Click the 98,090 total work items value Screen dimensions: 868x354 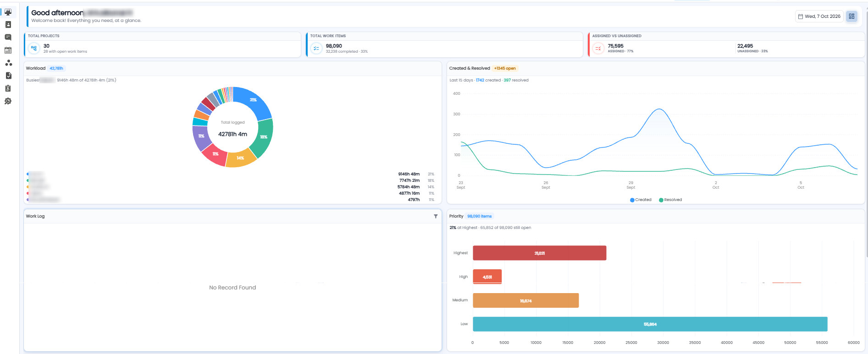[334, 46]
